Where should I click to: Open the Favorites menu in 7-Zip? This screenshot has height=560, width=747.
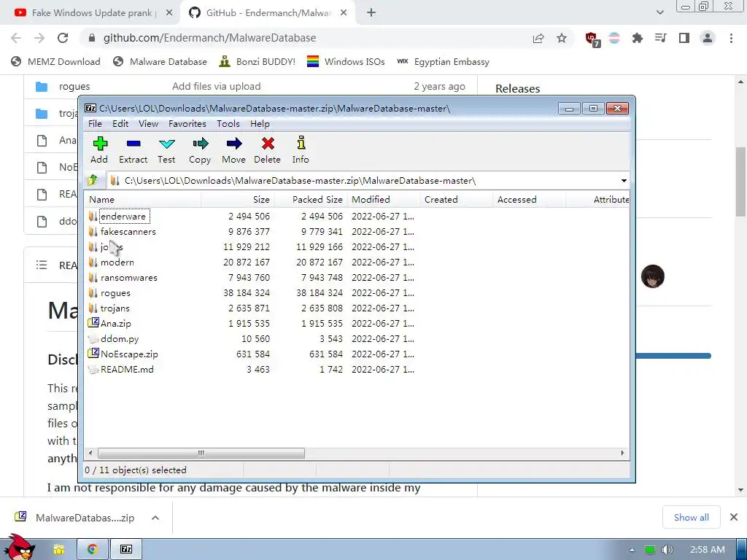pos(187,124)
